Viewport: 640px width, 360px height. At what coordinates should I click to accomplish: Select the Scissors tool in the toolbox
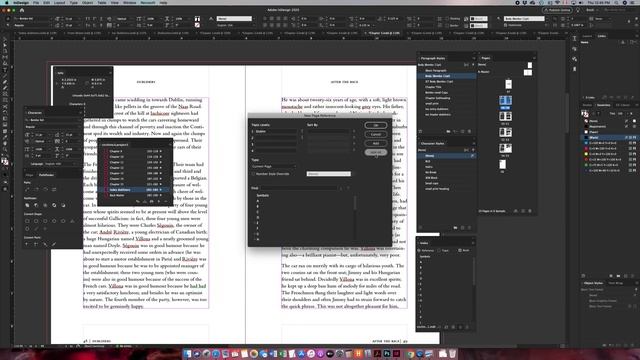click(x=5, y=107)
